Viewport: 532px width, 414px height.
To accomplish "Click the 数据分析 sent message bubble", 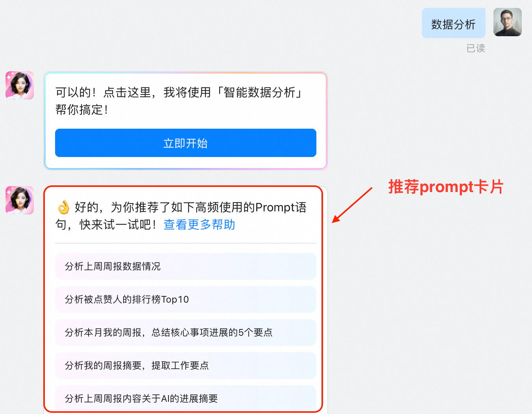I will coord(454,23).
